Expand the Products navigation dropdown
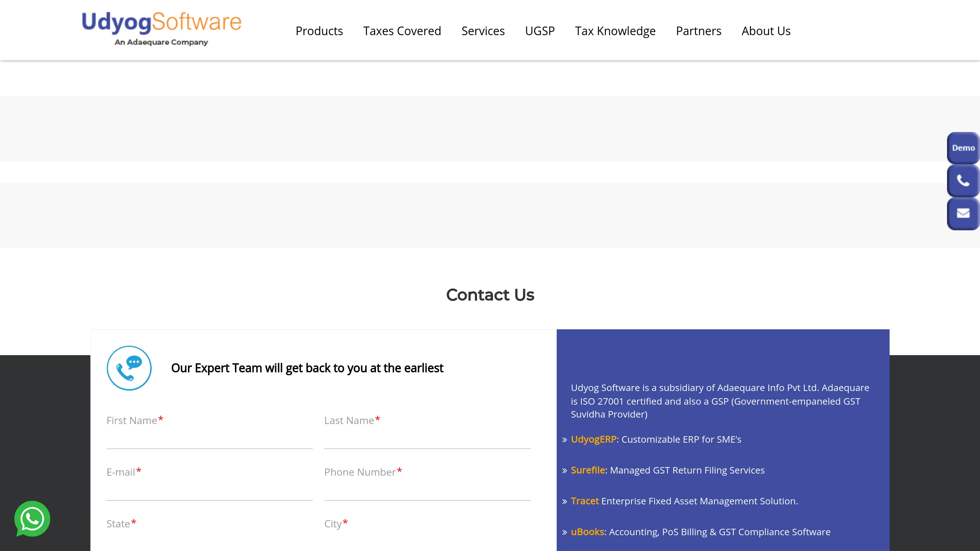980x551 pixels. [x=319, y=30]
